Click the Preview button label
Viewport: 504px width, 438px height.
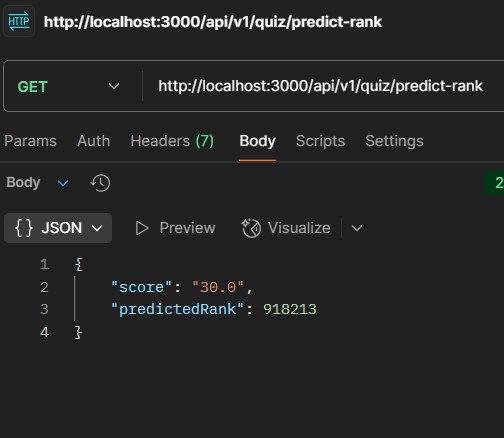point(187,228)
